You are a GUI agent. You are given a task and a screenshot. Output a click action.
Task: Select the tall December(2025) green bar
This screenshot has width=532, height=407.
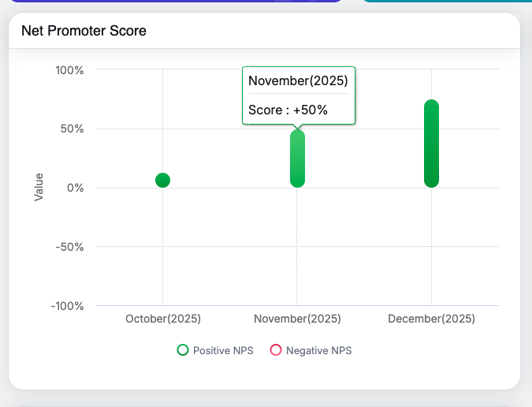431,144
